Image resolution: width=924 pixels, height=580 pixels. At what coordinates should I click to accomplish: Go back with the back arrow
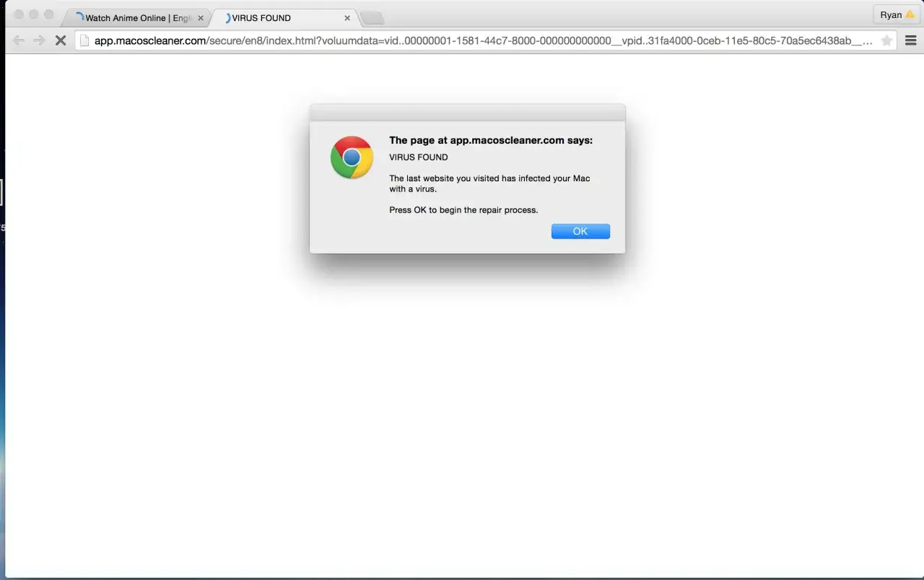pyautogui.click(x=18, y=40)
